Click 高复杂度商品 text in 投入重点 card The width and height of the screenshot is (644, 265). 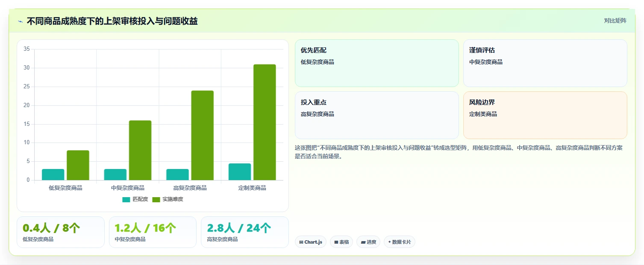point(318,114)
